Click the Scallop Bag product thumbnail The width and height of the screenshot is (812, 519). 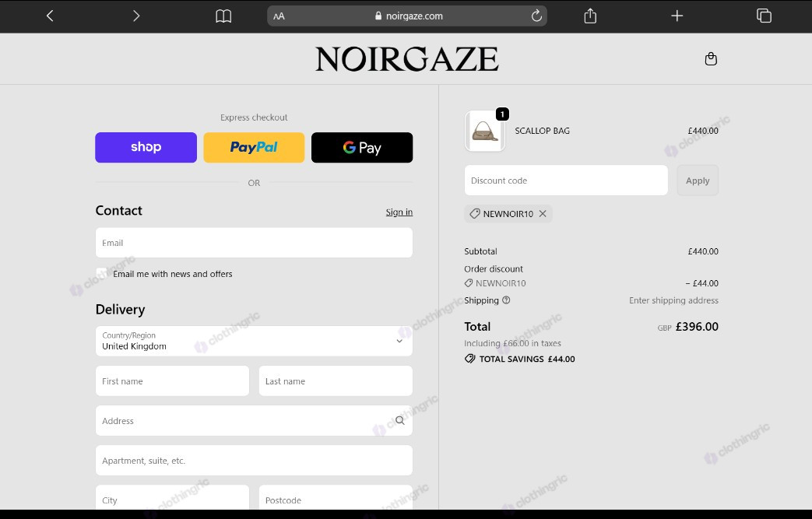(485, 131)
